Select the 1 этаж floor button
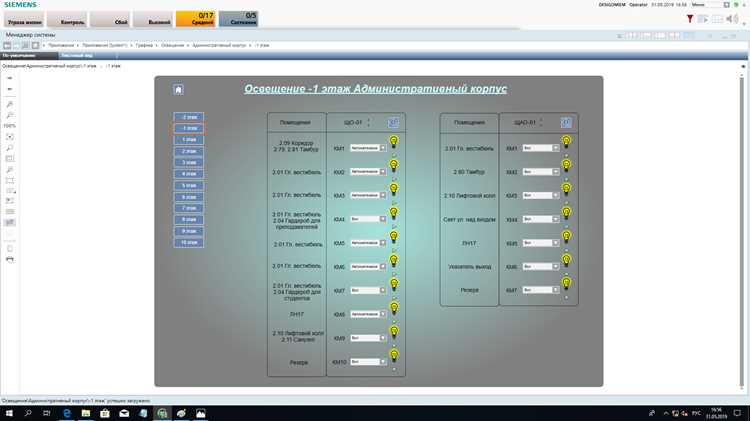 click(x=189, y=140)
